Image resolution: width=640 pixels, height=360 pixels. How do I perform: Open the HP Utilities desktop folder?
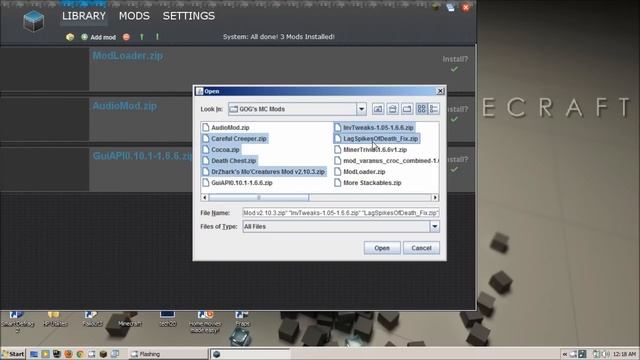[x=54, y=320]
